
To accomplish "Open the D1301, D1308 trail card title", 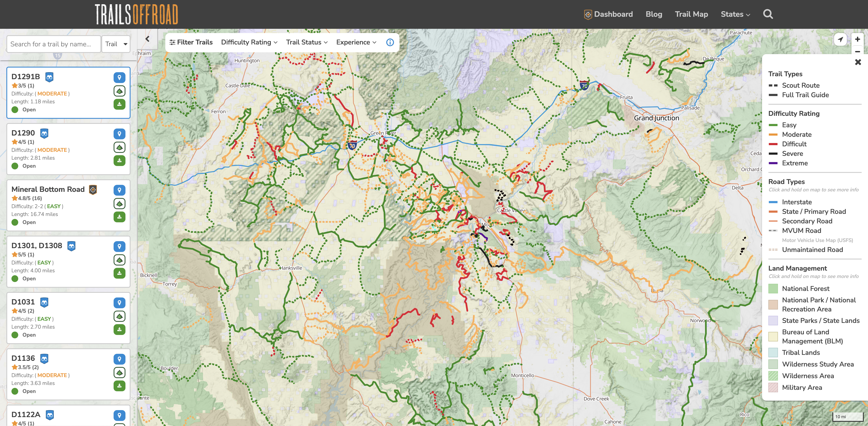I will [x=37, y=245].
